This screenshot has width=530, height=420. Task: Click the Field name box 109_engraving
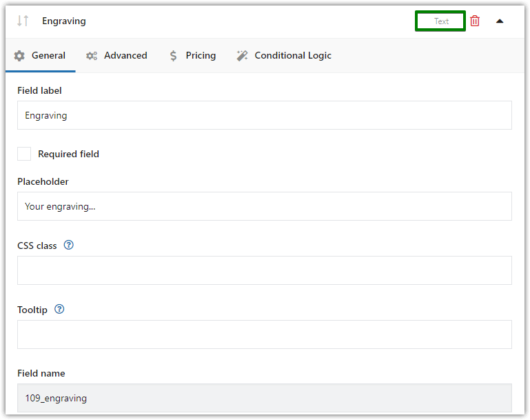tap(265, 398)
